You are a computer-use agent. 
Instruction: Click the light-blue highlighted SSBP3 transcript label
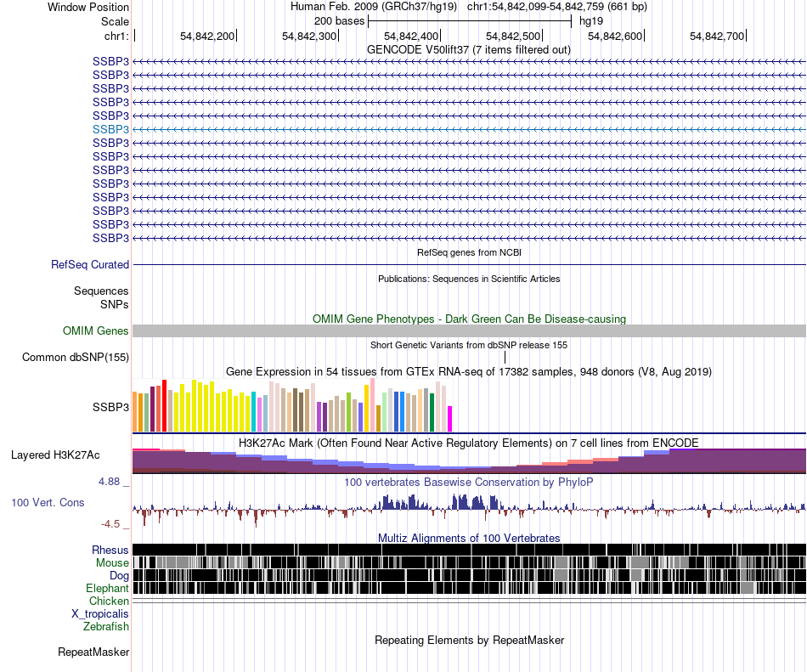pos(110,130)
